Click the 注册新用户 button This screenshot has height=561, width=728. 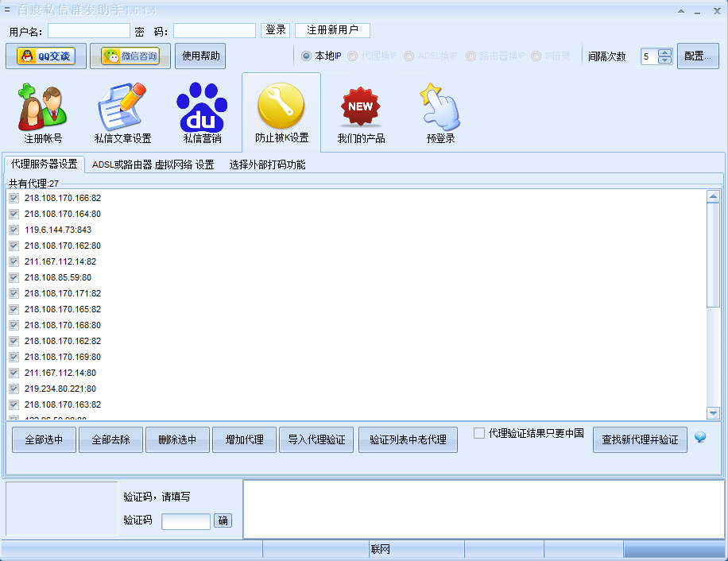tap(332, 30)
